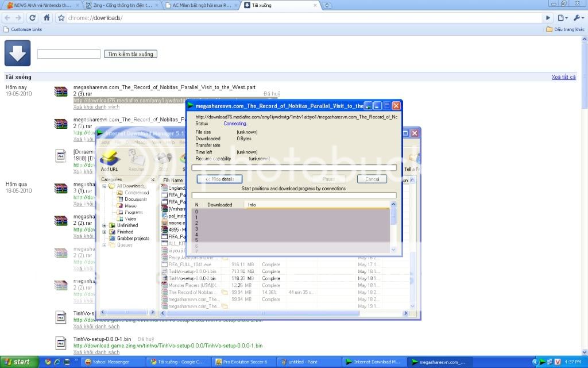Click the big blue downloads arrow logo
Screen dimensions: 588x368
(17, 53)
